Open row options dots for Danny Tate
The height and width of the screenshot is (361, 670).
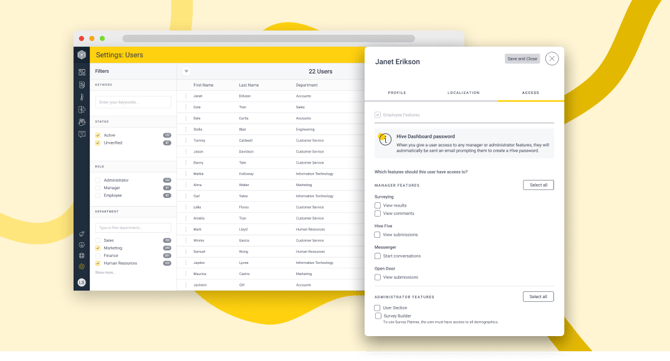click(186, 163)
